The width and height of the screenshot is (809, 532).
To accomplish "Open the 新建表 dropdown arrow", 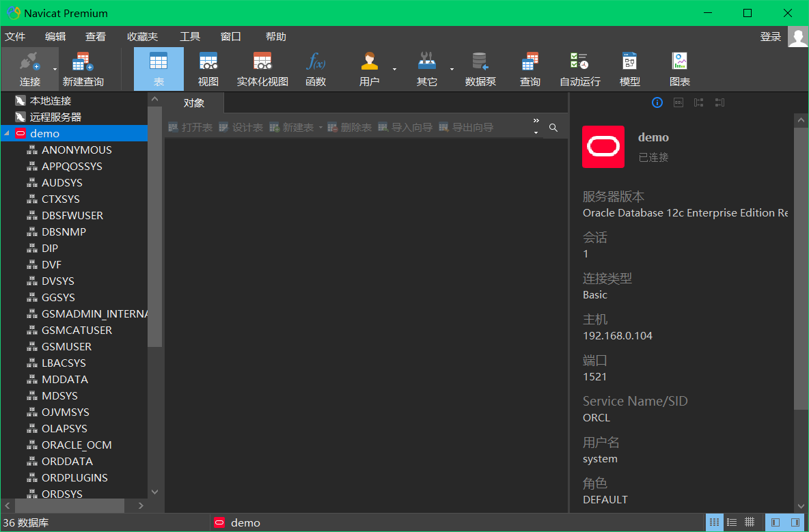I will pos(320,127).
